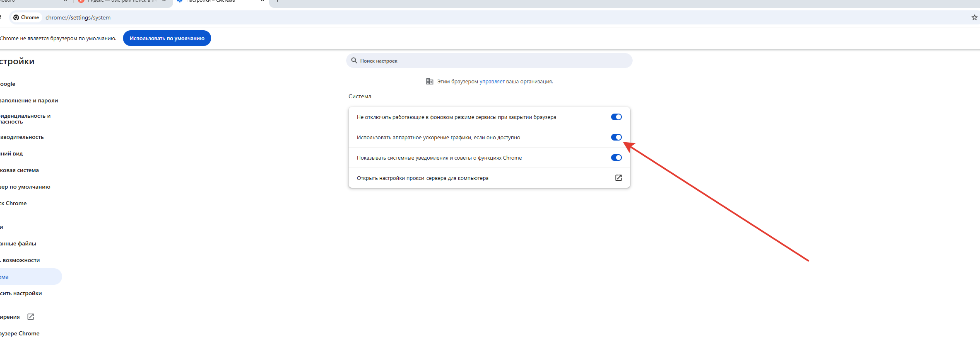Click the Chrome logo icon in the address bar
Screen dimensions: 980x364
tap(16, 17)
